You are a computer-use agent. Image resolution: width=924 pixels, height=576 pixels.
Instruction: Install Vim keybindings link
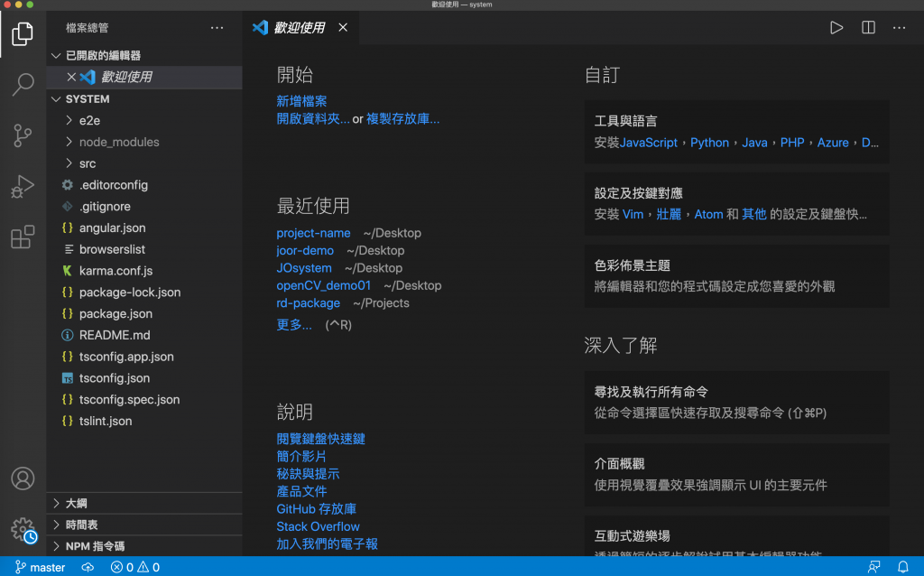(x=633, y=215)
